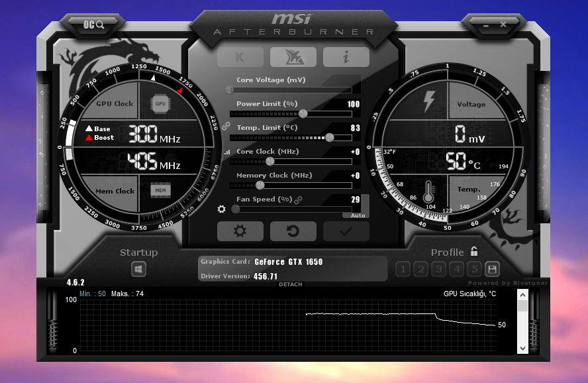Open the core clock curve editor icon

pyautogui.click(x=227, y=152)
